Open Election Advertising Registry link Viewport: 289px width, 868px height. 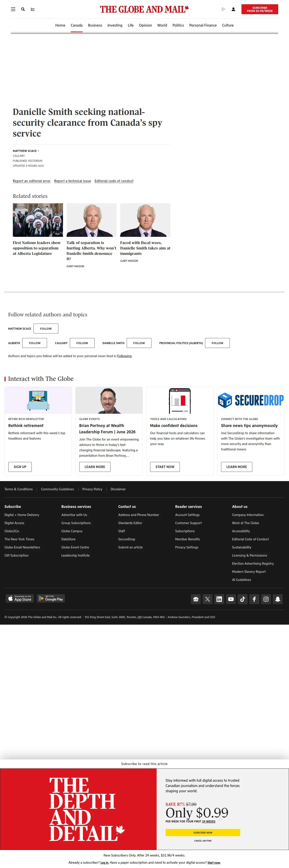point(253,563)
